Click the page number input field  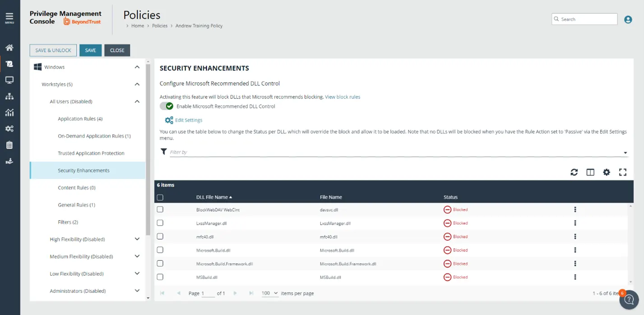click(208, 293)
